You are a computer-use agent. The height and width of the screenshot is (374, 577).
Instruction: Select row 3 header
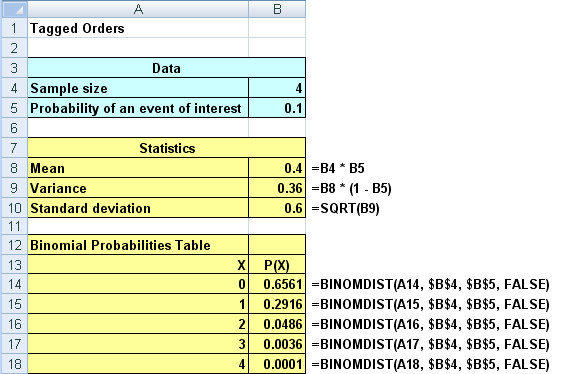pyautogui.click(x=15, y=68)
